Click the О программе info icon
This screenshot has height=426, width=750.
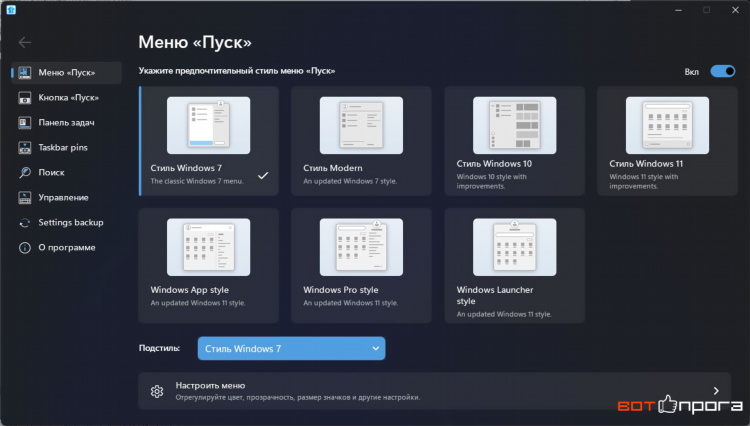tap(25, 248)
